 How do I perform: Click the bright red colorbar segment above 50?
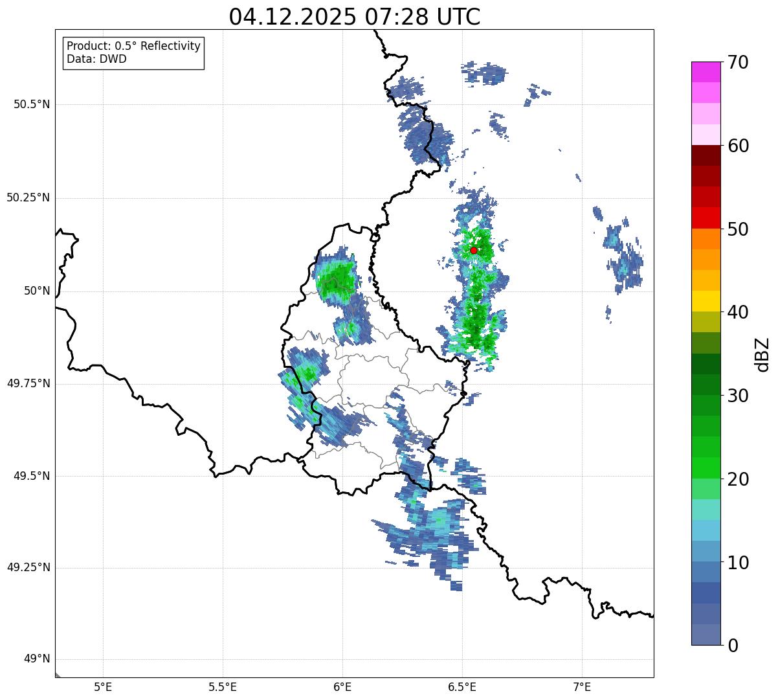pos(706,218)
